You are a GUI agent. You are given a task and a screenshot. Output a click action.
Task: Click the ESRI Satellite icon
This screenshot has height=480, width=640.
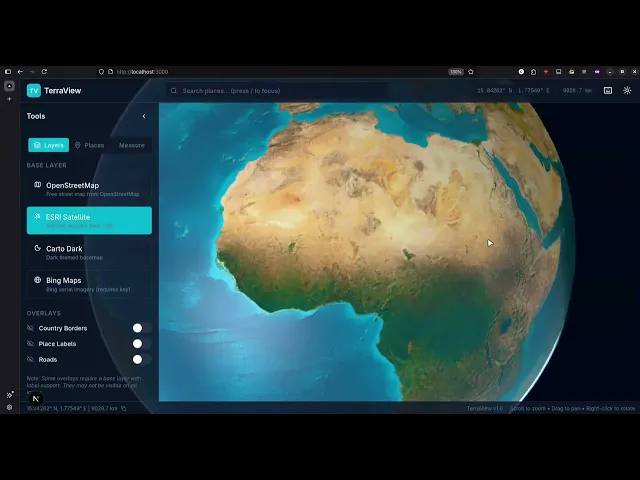coord(38,216)
